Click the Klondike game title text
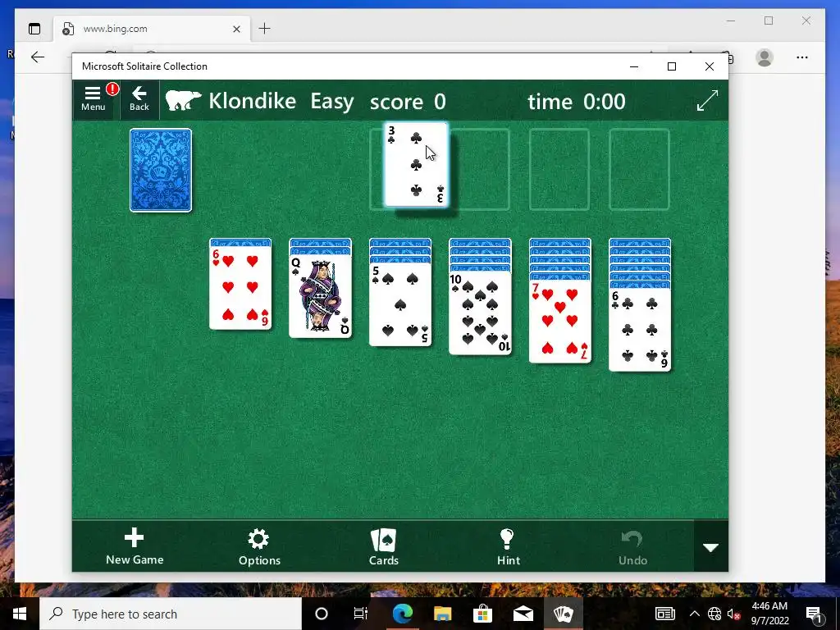 tap(253, 101)
